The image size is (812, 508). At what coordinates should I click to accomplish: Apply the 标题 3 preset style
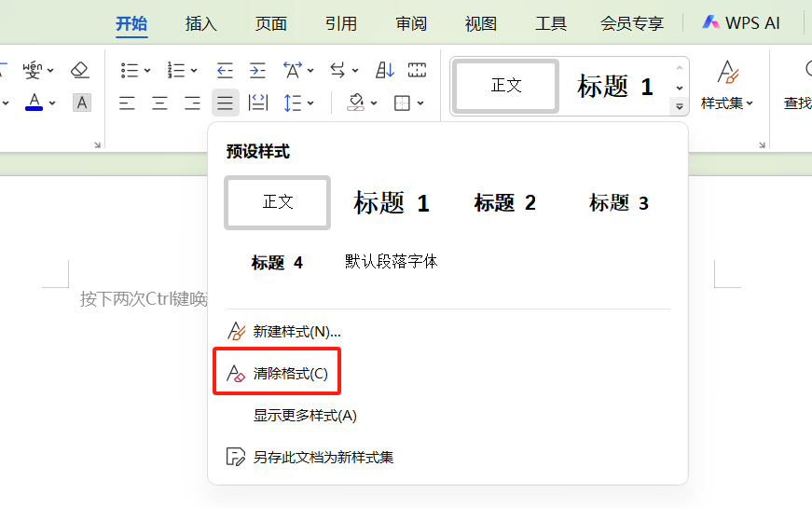pyautogui.click(x=618, y=202)
